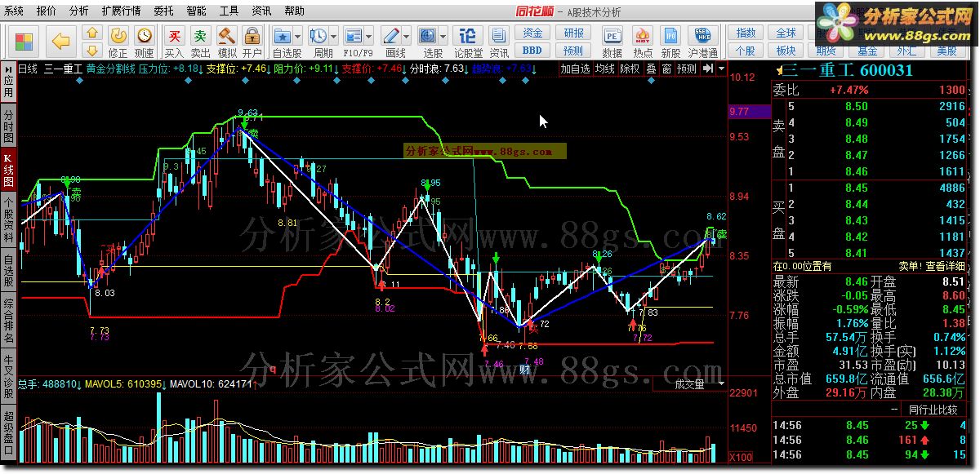Screen dimensions: 980x474
Task: Open the 个股资料 side tab
Action: click(9, 218)
